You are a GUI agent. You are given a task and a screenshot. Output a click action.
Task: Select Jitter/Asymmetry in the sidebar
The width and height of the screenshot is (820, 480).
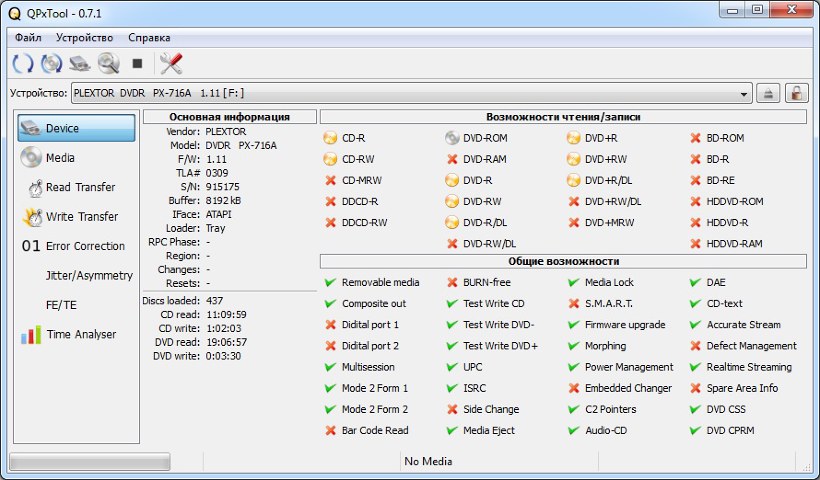coord(88,275)
